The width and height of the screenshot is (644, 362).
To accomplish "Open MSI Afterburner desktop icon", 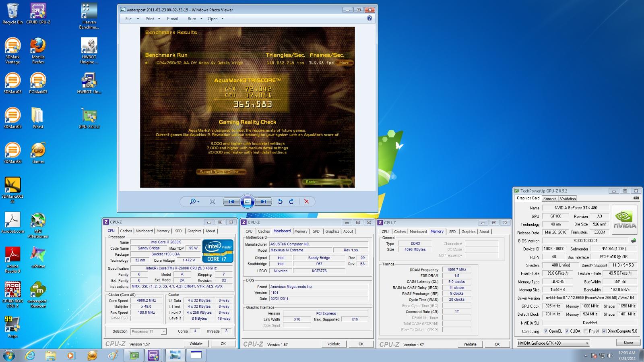I will [x=38, y=225].
